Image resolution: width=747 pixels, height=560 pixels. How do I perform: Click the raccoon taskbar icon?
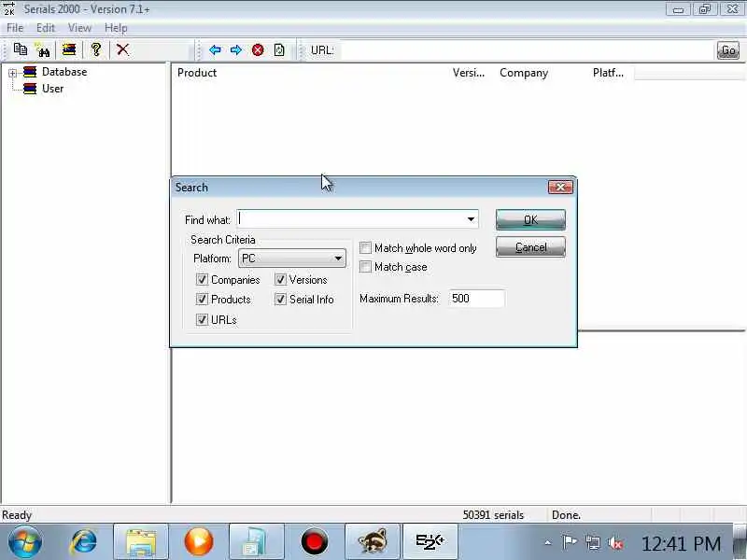pyautogui.click(x=372, y=542)
